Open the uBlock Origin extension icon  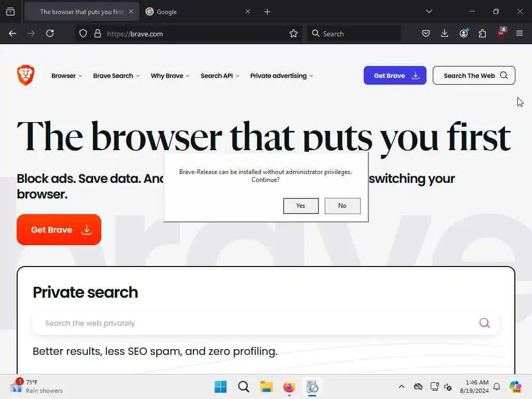pos(501,33)
